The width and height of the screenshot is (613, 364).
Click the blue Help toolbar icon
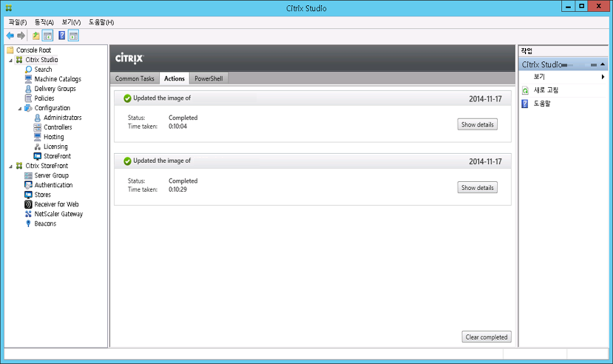[x=62, y=36]
